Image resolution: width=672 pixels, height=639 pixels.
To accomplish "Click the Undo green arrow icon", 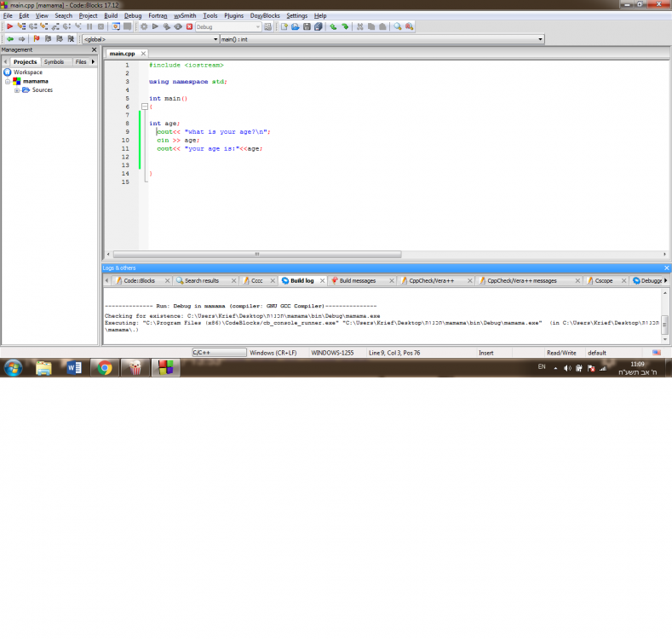I will (x=333, y=27).
